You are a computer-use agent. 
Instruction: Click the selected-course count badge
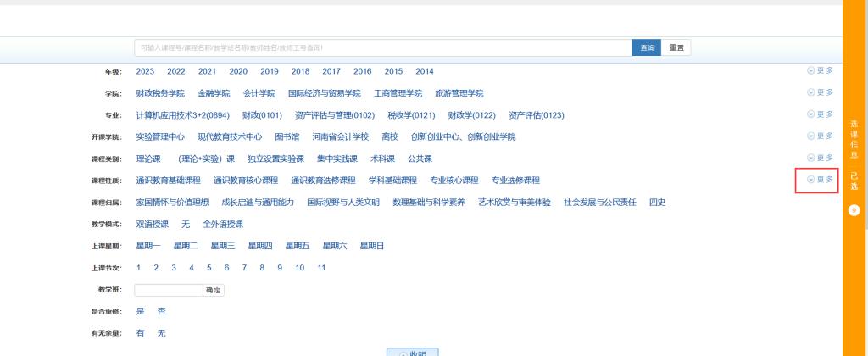click(x=854, y=210)
